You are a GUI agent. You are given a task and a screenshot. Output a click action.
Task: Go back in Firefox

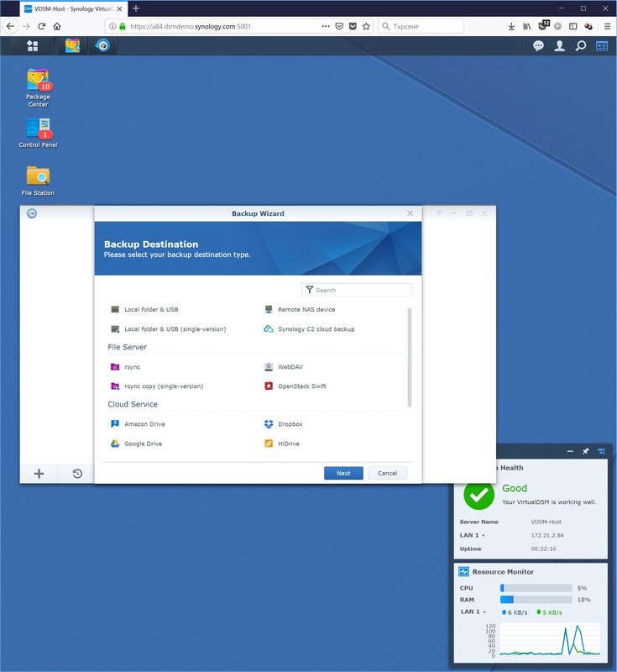(x=10, y=26)
